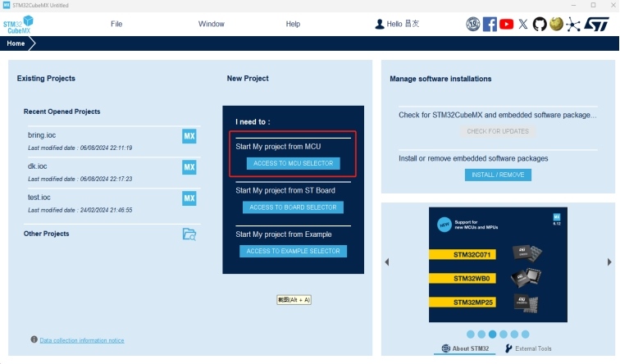Open the File menu
The width and height of the screenshot is (620, 364).
[x=116, y=25]
